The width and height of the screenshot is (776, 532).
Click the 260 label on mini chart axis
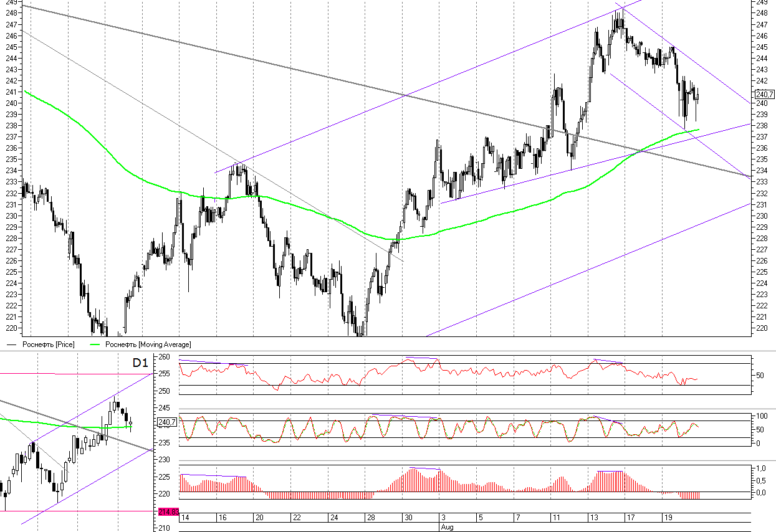[164, 357]
